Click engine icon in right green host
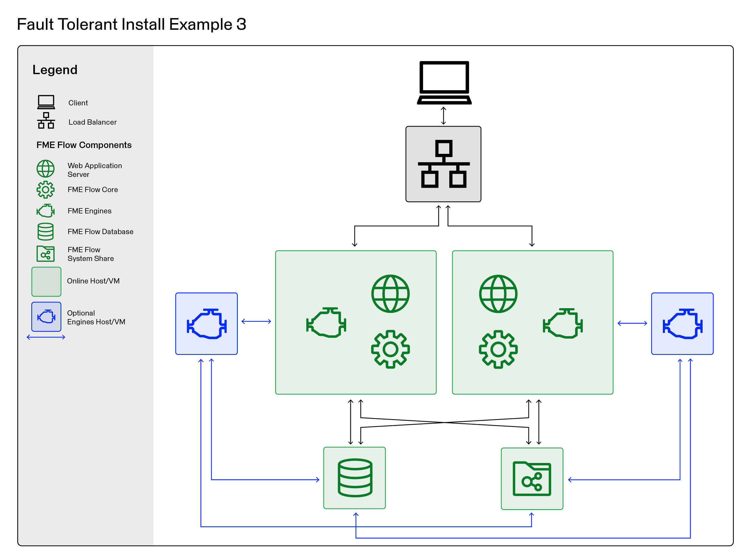This screenshot has height=559, width=756. 562,323
